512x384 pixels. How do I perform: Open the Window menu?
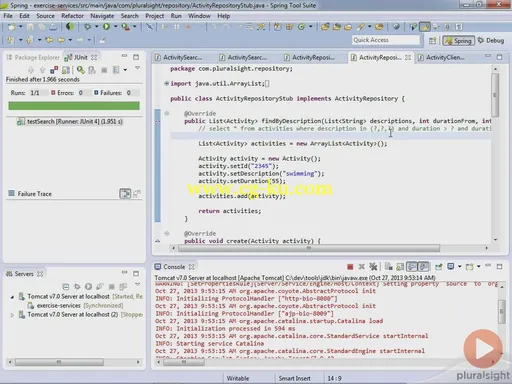(199, 16)
